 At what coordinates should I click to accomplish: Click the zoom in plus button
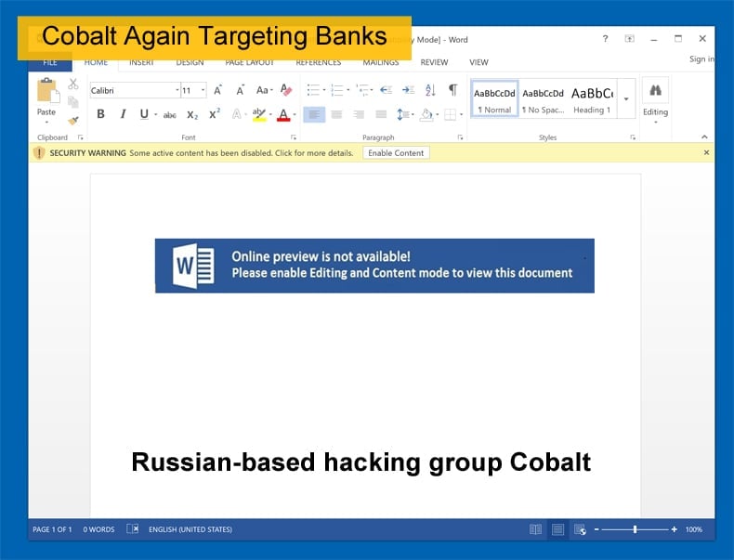tap(675, 529)
